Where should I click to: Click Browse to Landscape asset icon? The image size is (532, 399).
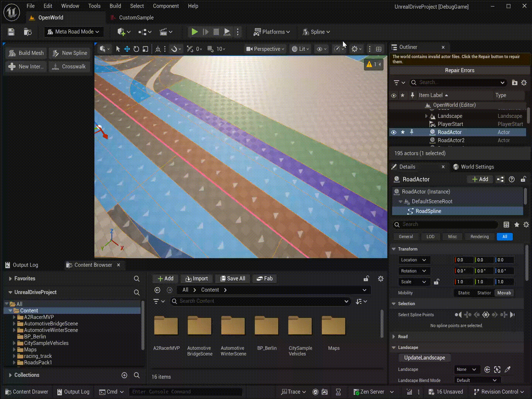point(487,369)
